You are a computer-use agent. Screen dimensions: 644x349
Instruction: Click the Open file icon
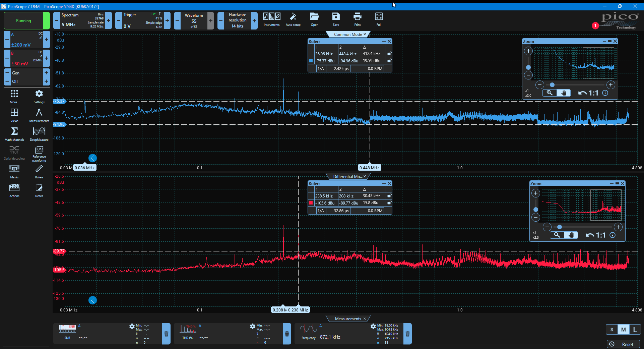[314, 19]
